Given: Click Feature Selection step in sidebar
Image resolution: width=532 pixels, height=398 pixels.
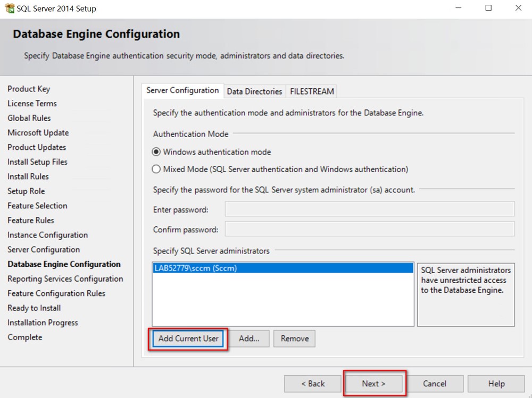Looking at the screenshot, I should click(x=37, y=206).
